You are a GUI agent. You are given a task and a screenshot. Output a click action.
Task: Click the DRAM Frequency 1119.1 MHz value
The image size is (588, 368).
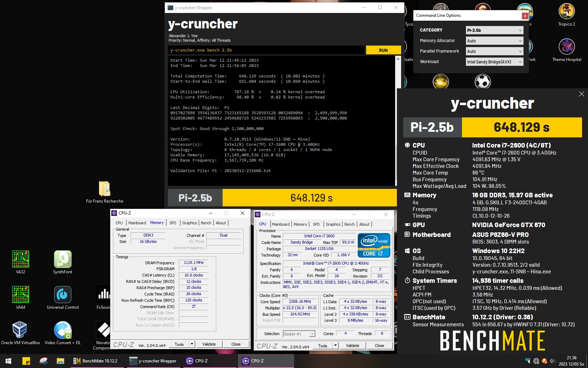(194, 263)
